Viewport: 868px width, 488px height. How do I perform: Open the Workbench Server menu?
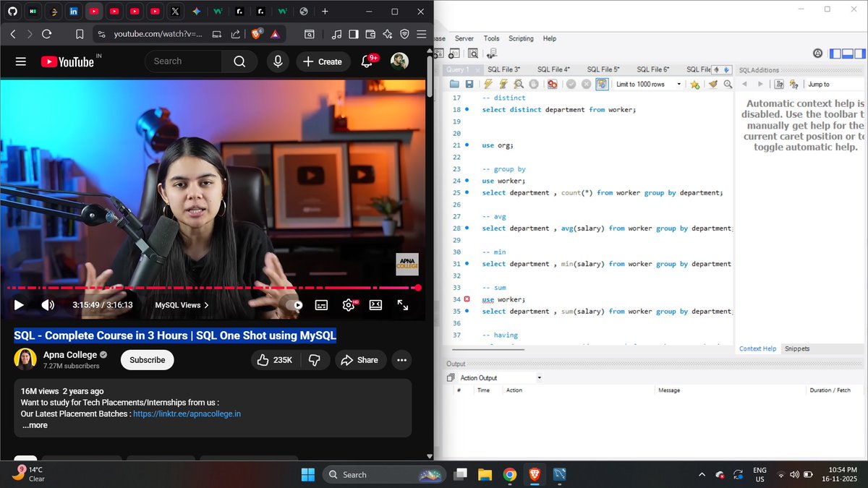click(x=464, y=38)
